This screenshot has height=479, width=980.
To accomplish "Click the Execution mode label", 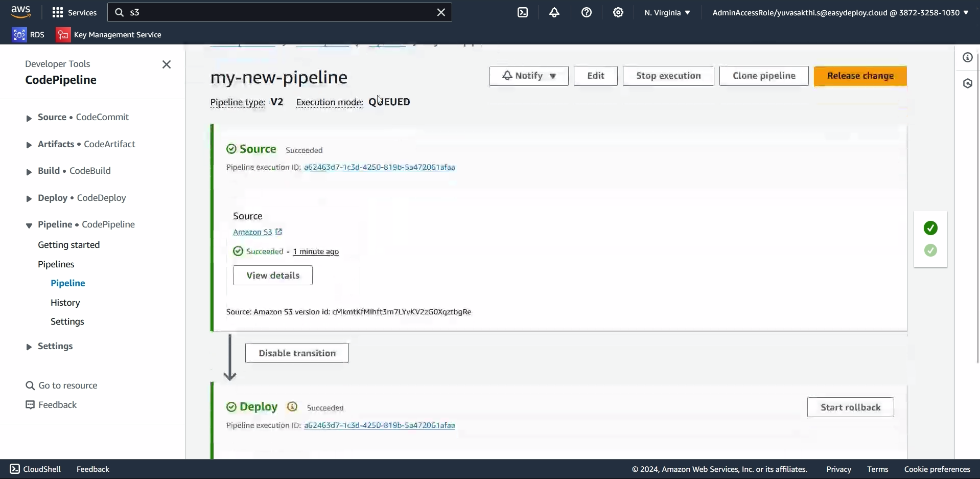I will pos(330,102).
